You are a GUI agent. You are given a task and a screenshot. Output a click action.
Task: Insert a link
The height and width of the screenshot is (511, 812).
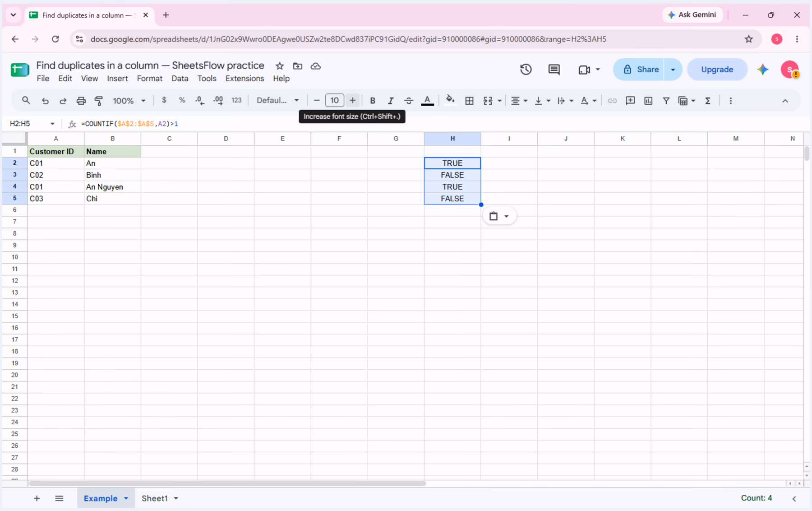click(x=612, y=101)
